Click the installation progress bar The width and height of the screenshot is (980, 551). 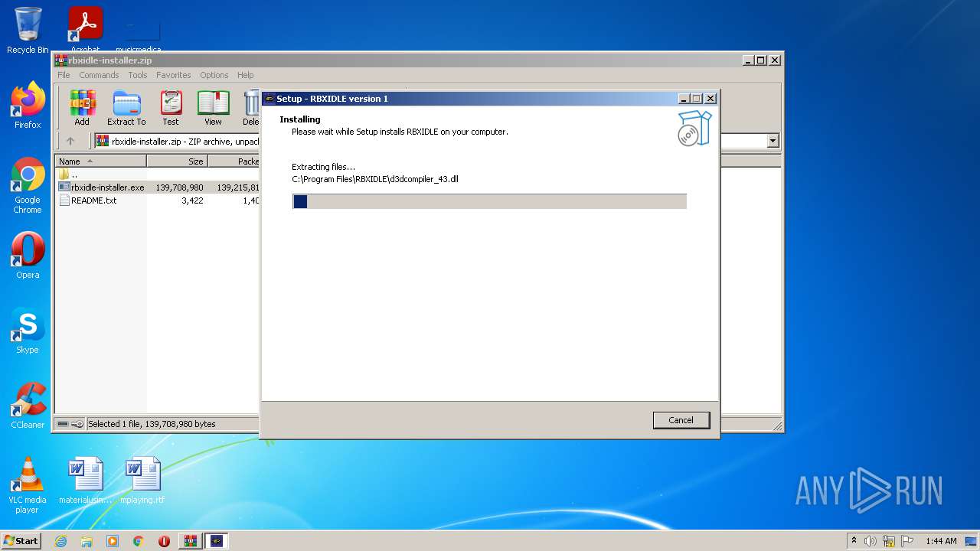pyautogui.click(x=489, y=201)
